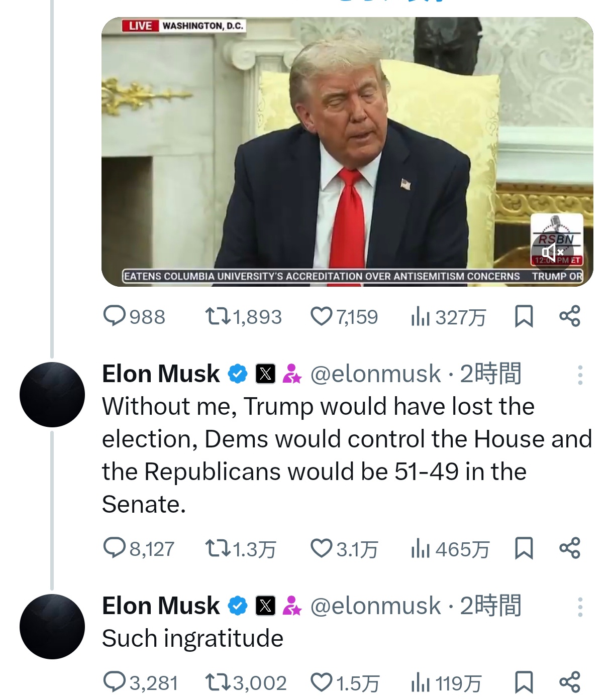Image resolution: width=613 pixels, height=700 pixels.
Task: Open more options for "Such ingratitude" tweet
Action: click(580, 607)
